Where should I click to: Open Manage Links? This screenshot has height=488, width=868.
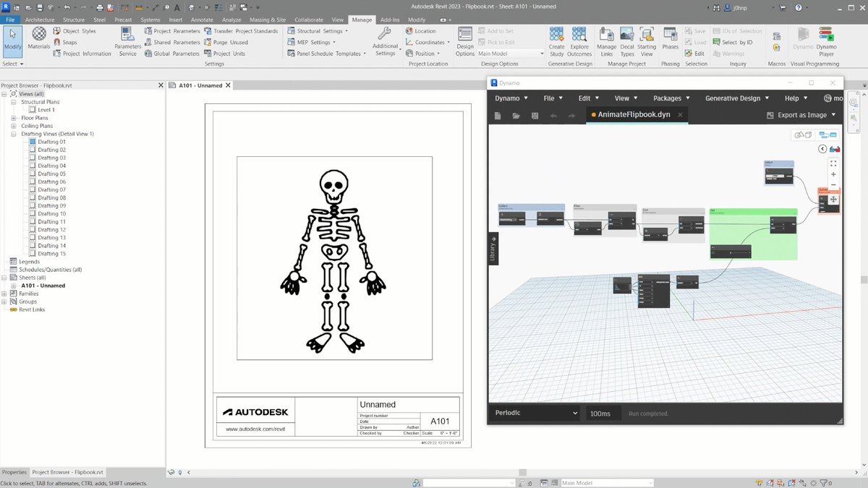pos(606,42)
